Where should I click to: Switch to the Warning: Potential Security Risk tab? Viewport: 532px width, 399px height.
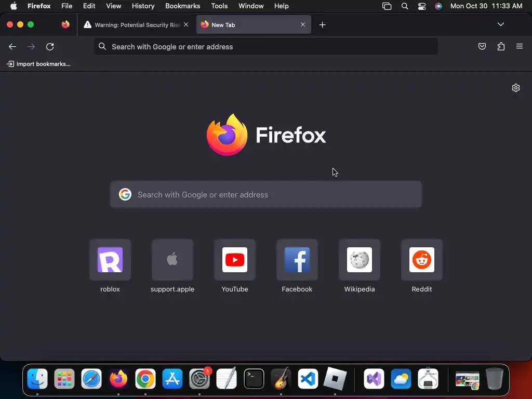tap(137, 25)
